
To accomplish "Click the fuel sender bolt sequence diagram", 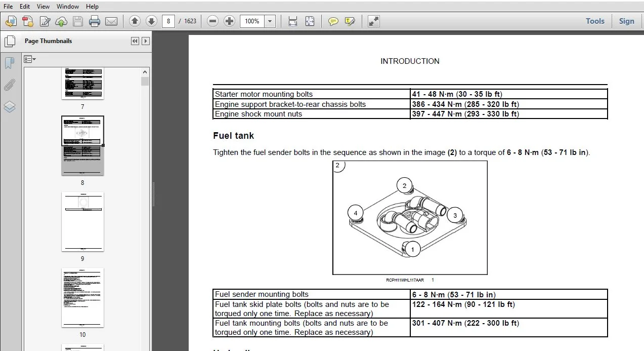I will tap(410, 218).
